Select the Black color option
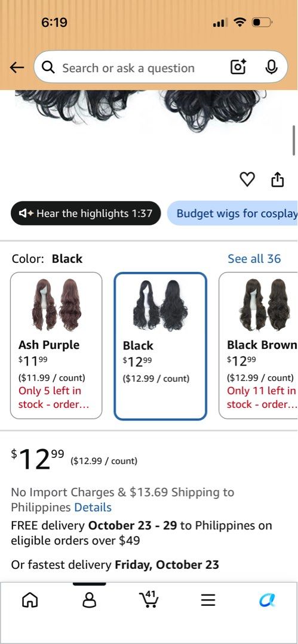This screenshot has width=298, height=644. (x=160, y=346)
